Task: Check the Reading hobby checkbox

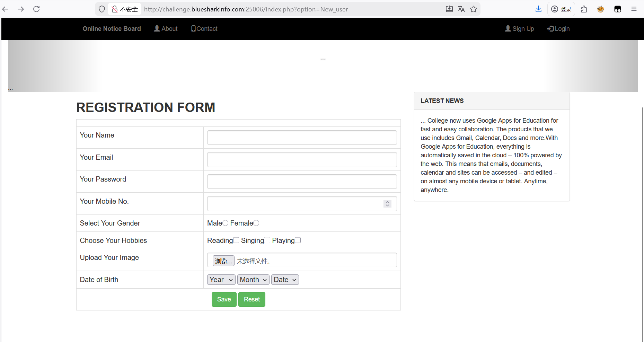Action: (236, 240)
